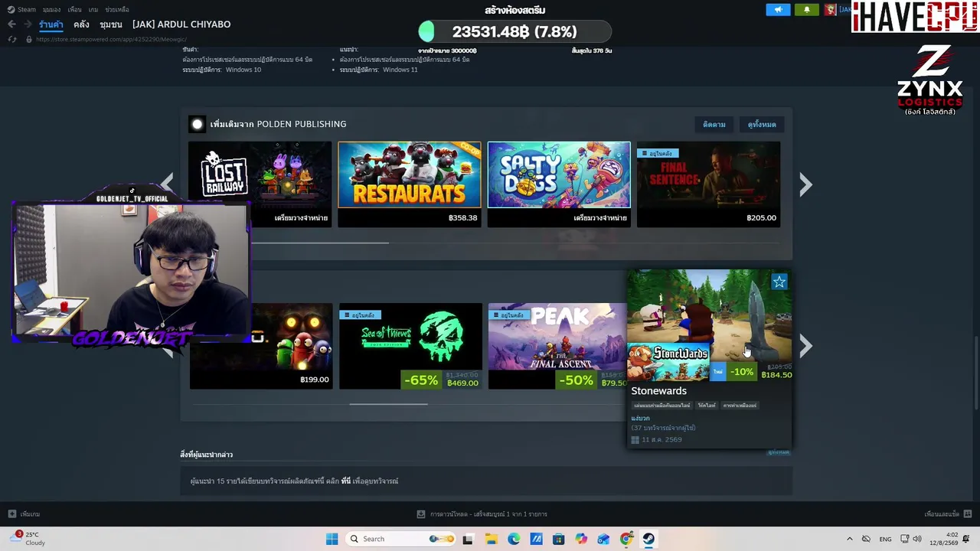This screenshot has height=551, width=980.
Task: Click the Windows taskbar Search box
Action: click(400, 539)
